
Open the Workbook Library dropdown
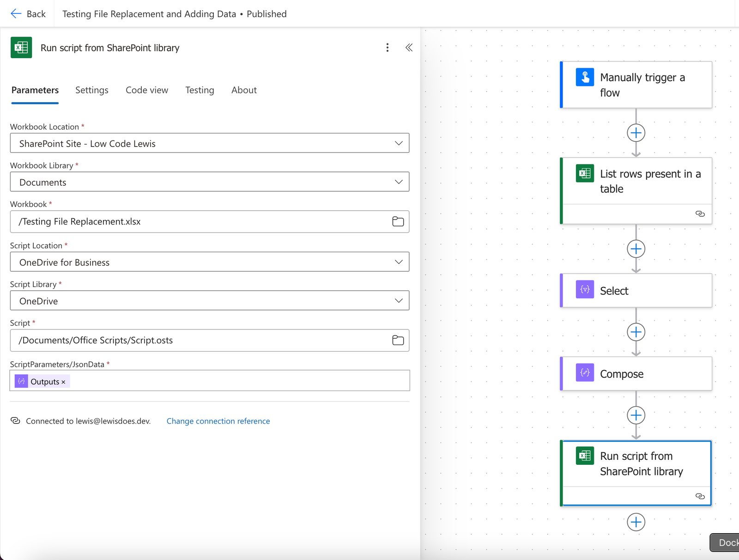[x=398, y=182]
